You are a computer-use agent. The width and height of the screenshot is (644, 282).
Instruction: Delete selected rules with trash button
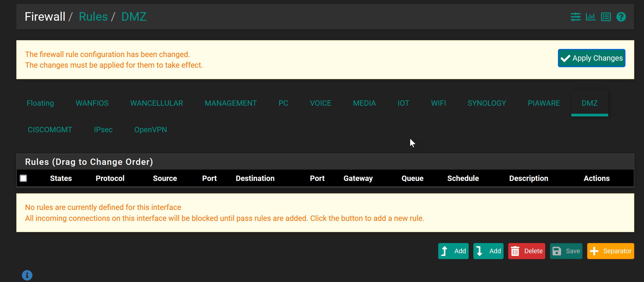(526, 251)
